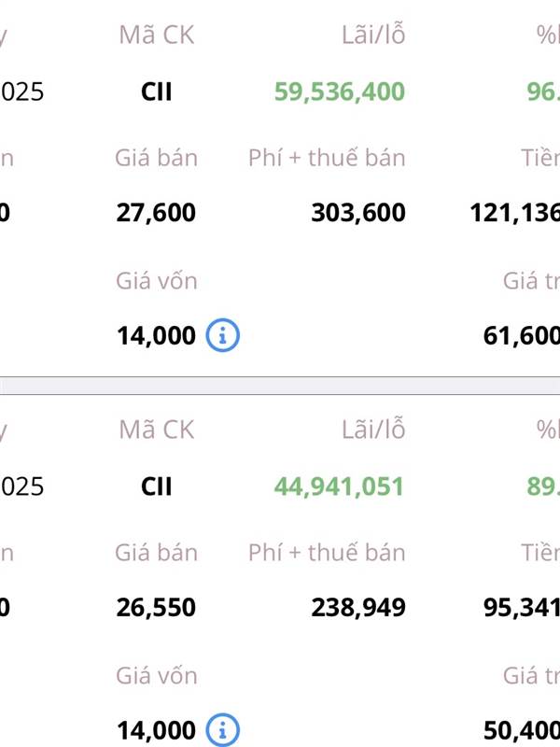Select CII stock code in the second card
The height and width of the screenshot is (747, 560).
[x=156, y=486]
